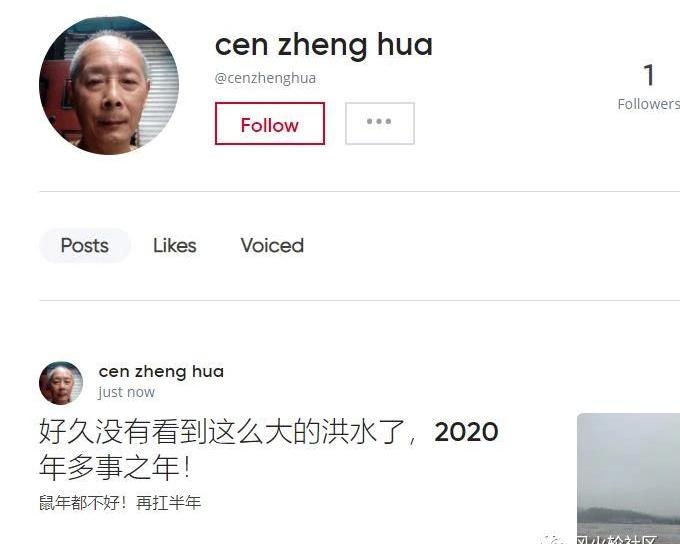This screenshot has width=680, height=544.
Task: Click the bold 2020 in the post
Action: pyautogui.click(x=466, y=432)
